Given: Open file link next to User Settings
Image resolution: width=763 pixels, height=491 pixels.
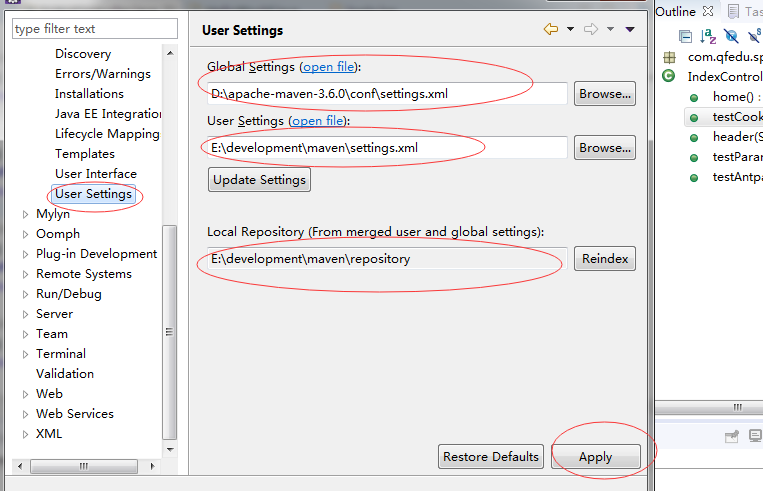Looking at the screenshot, I should (x=318, y=121).
